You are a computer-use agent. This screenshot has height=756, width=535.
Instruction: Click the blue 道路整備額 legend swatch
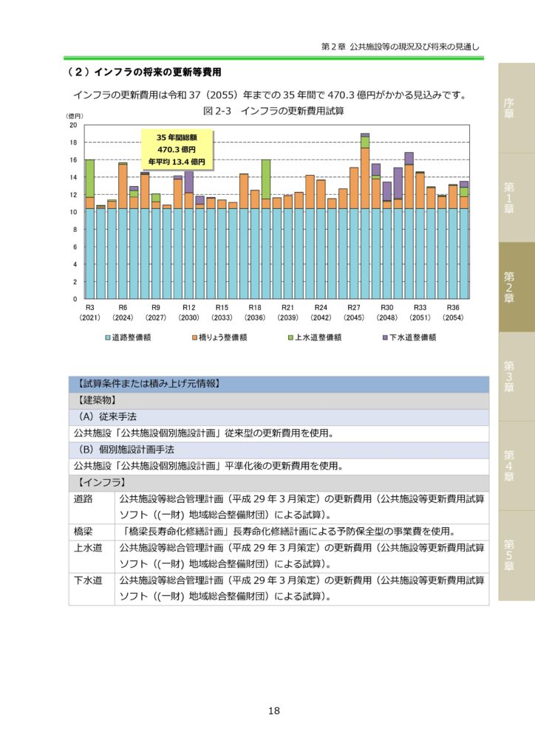(x=107, y=337)
